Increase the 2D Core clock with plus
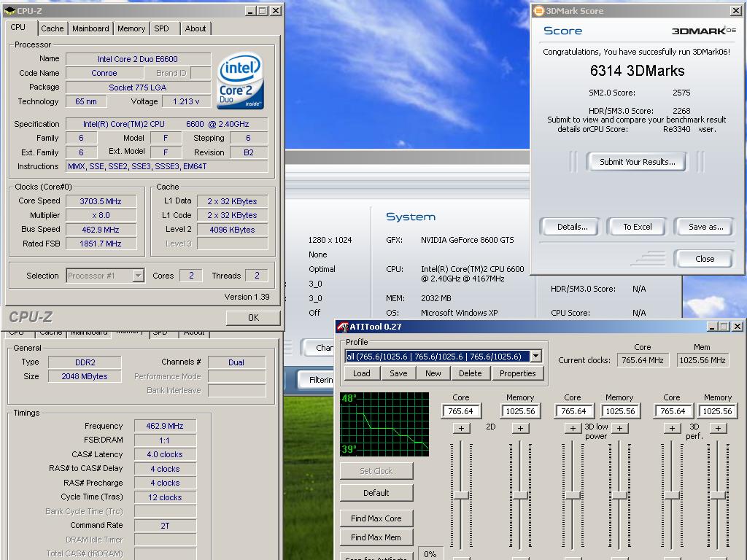This screenshot has width=747, height=560. click(461, 428)
